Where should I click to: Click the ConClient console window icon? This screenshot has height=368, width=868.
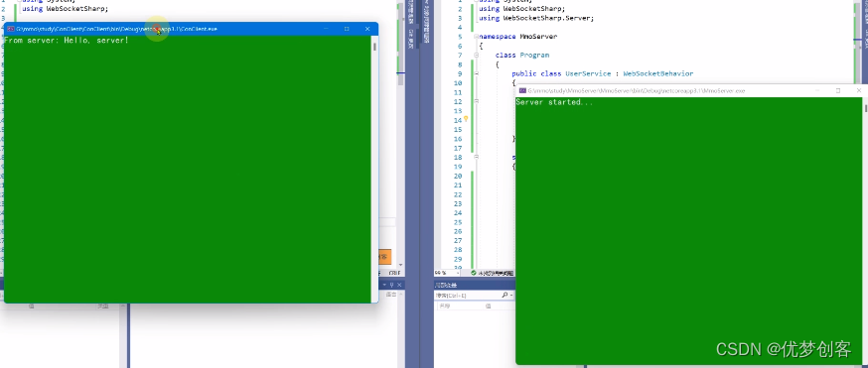click(x=11, y=29)
